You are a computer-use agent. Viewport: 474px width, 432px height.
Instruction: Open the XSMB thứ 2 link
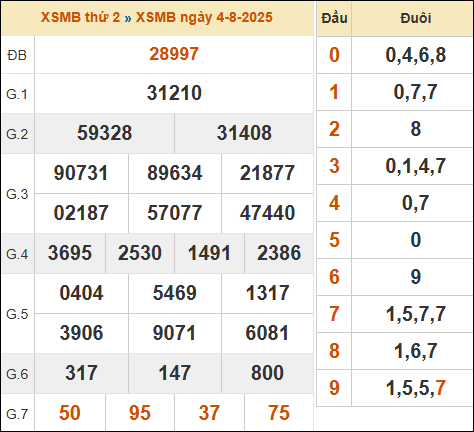pyautogui.click(x=80, y=17)
